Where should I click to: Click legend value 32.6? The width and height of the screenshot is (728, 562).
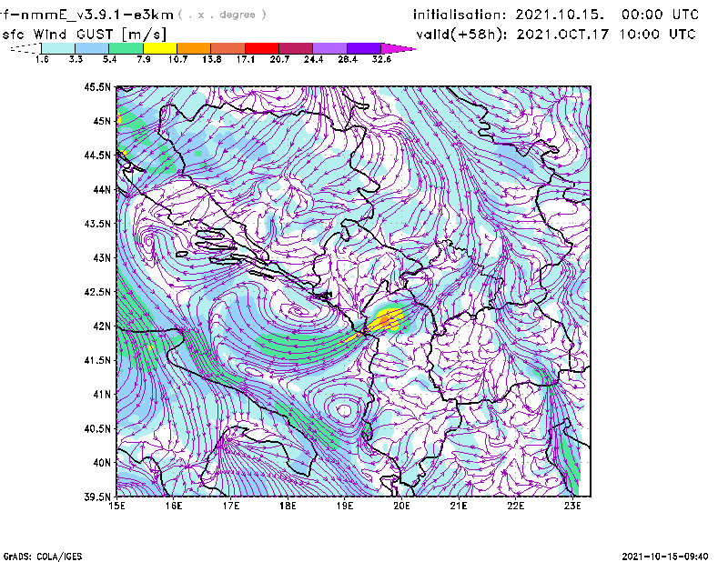pos(381,59)
